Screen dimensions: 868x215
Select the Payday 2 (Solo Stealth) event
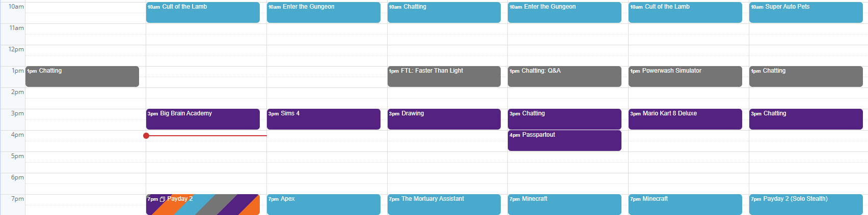tap(806, 204)
